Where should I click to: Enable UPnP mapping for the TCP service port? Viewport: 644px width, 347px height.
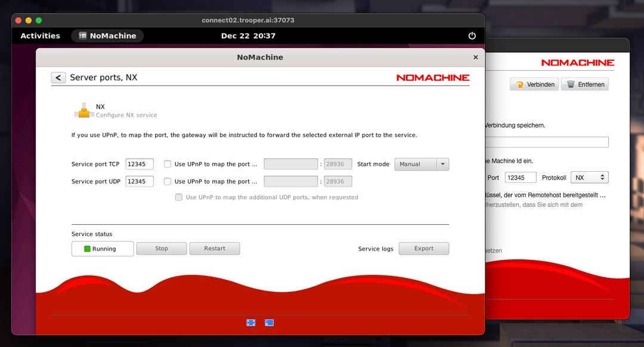(167, 164)
